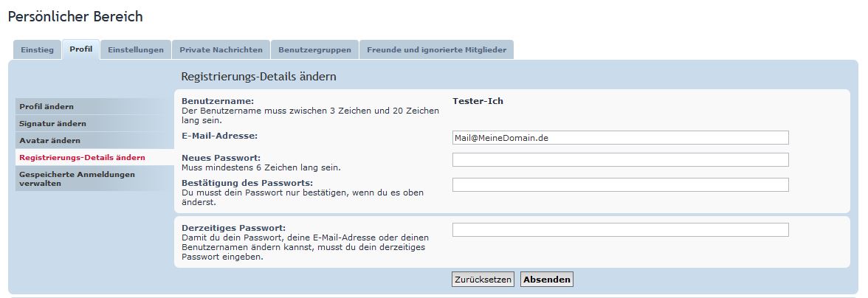Open Gespeicherte Anmeldungen verwalten
This screenshot has height=298, width=868.
click(77, 179)
